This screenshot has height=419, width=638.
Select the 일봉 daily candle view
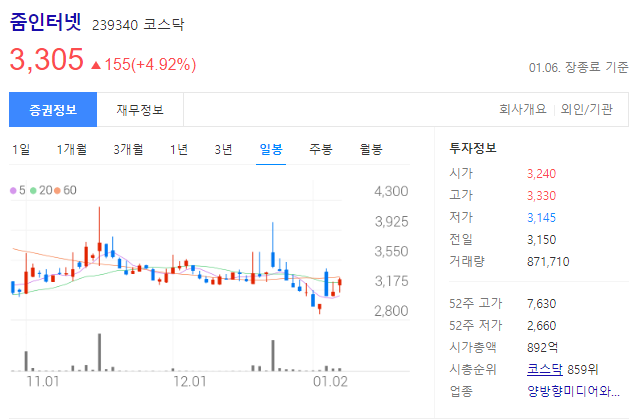(x=271, y=149)
